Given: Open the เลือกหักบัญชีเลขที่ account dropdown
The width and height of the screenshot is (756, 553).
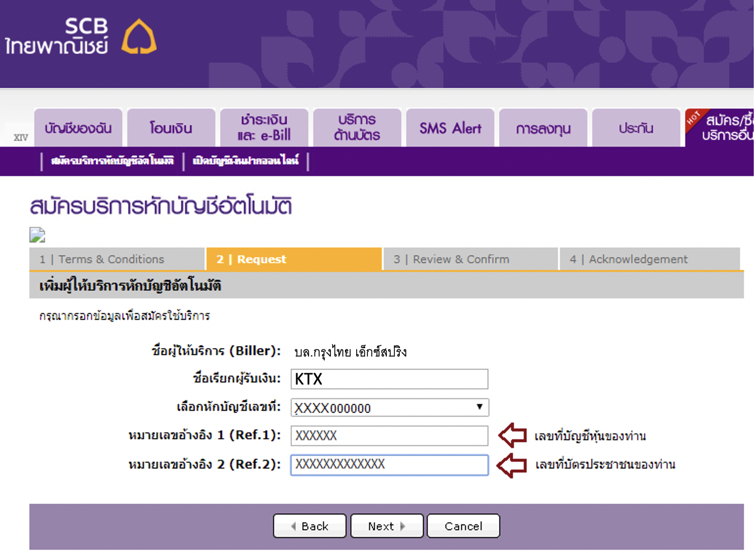Looking at the screenshot, I should tap(389, 407).
